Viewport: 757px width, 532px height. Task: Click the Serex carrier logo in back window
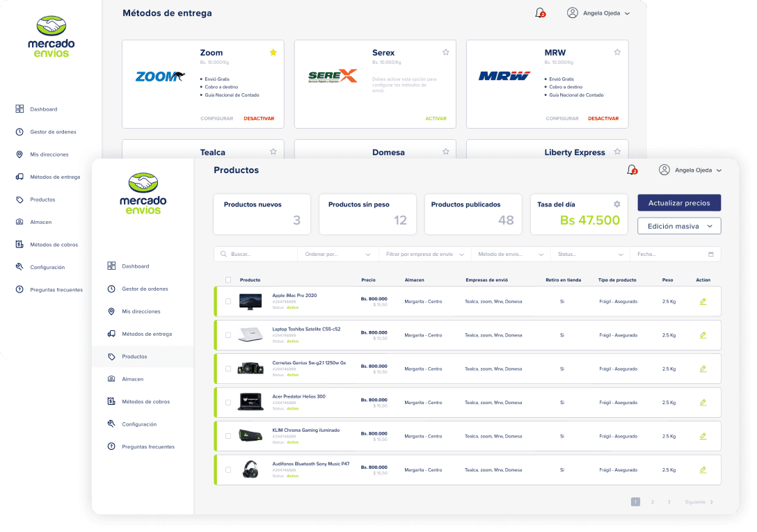coord(333,76)
